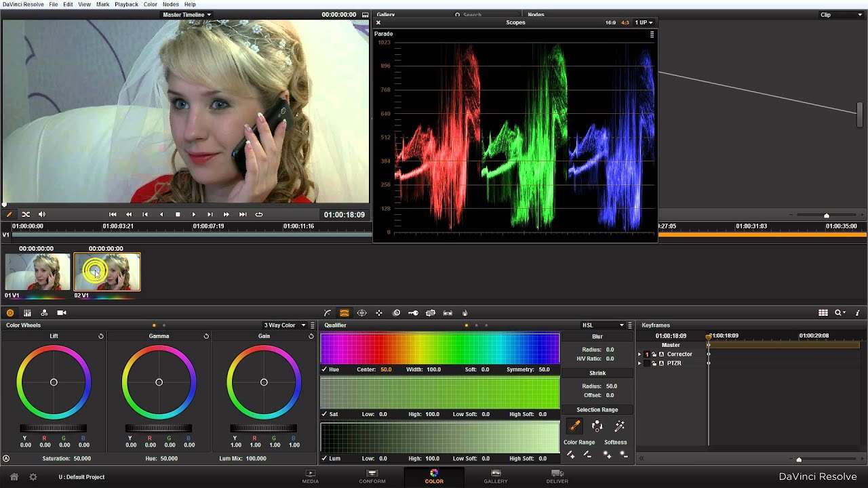The width and height of the screenshot is (868, 488).
Task: Open the 1 UP scopes layout dropdown
Action: [644, 22]
